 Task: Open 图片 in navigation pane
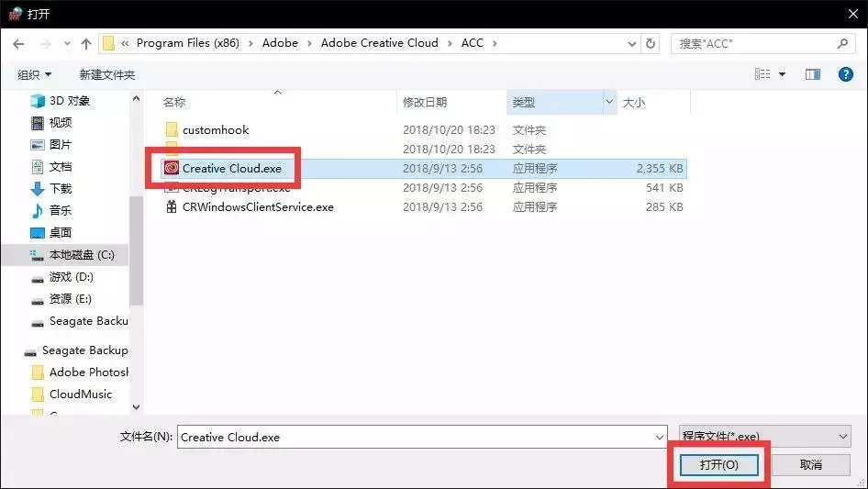pyautogui.click(x=51, y=145)
